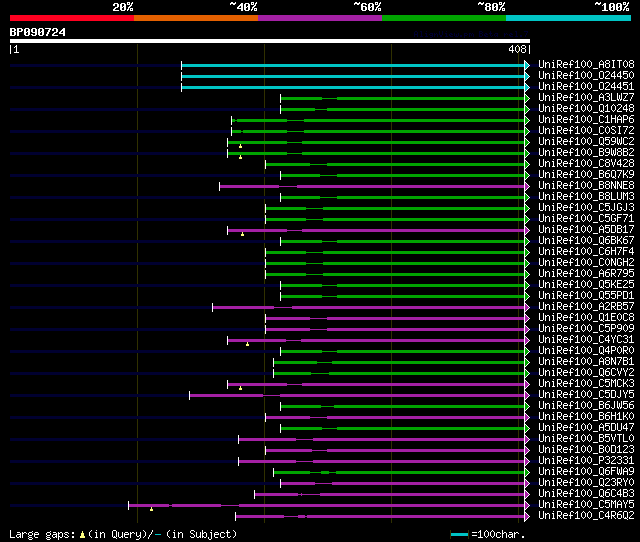Click the yellow gap marker under UniRef100_C4YC31 bar
640x542 pixels.
point(247,344)
